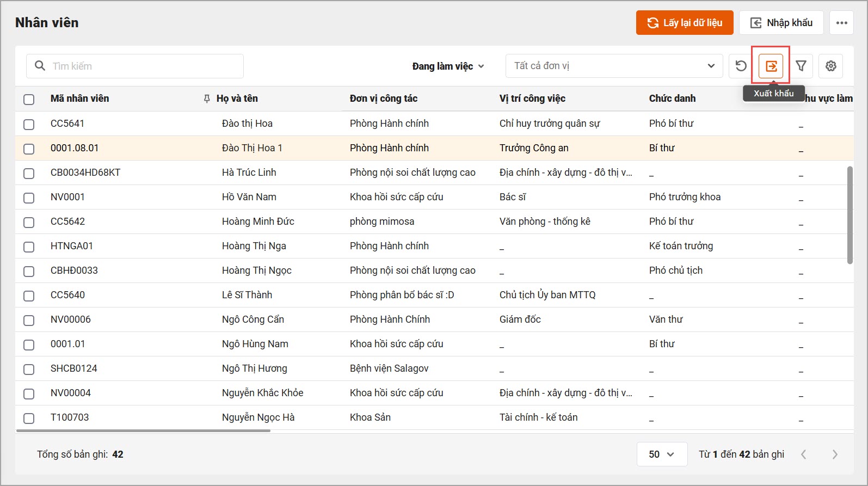Open the Tất cả đơn vị dropdown
Viewport: 868px width, 486px height.
[614, 66]
